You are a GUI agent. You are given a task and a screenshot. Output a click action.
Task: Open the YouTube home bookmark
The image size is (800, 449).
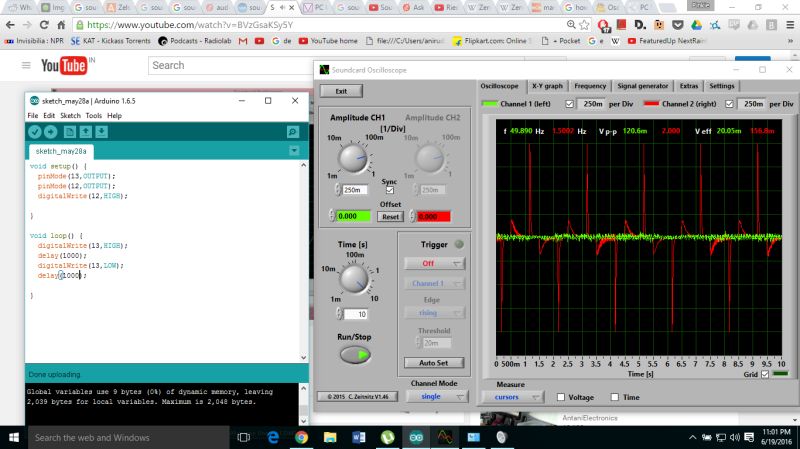pos(328,41)
